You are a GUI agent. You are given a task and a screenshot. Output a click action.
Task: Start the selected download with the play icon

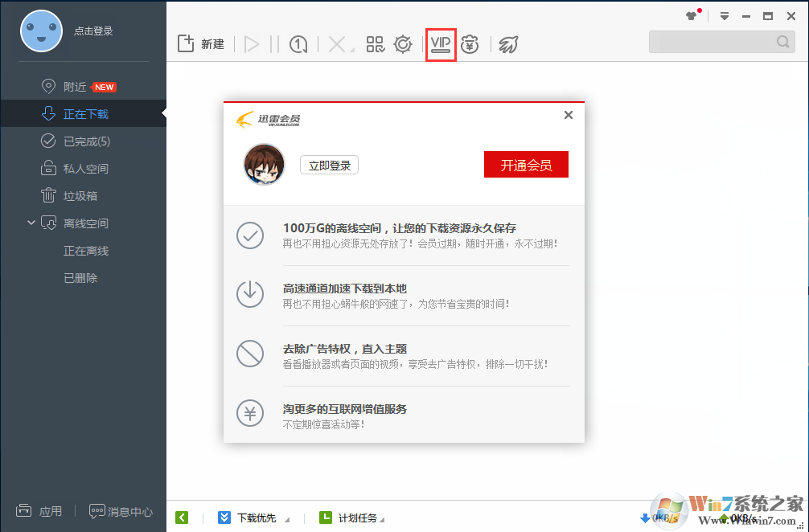[x=252, y=44]
